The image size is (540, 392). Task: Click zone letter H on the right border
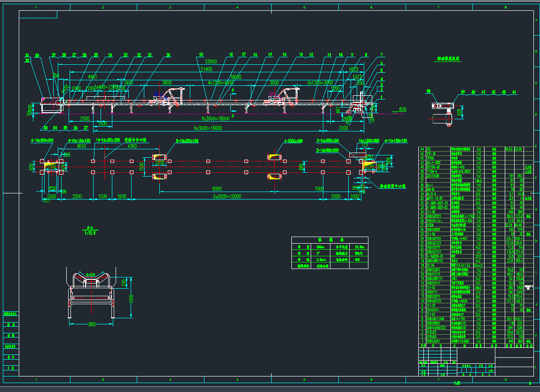point(536,241)
